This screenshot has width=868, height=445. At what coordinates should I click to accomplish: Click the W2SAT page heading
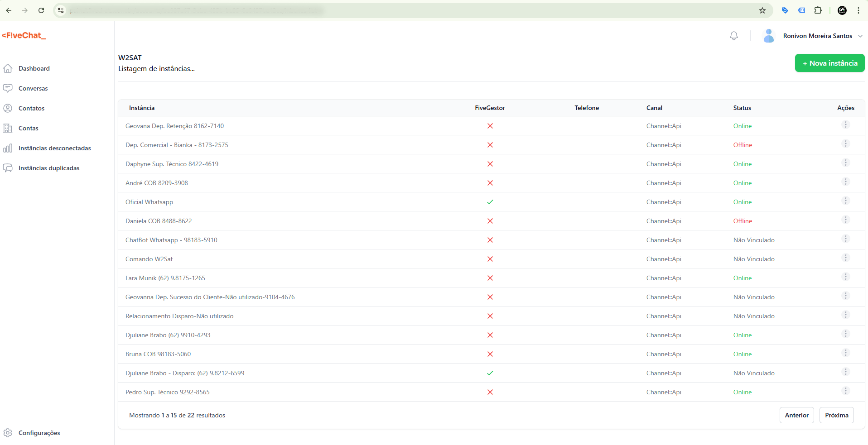tap(130, 57)
